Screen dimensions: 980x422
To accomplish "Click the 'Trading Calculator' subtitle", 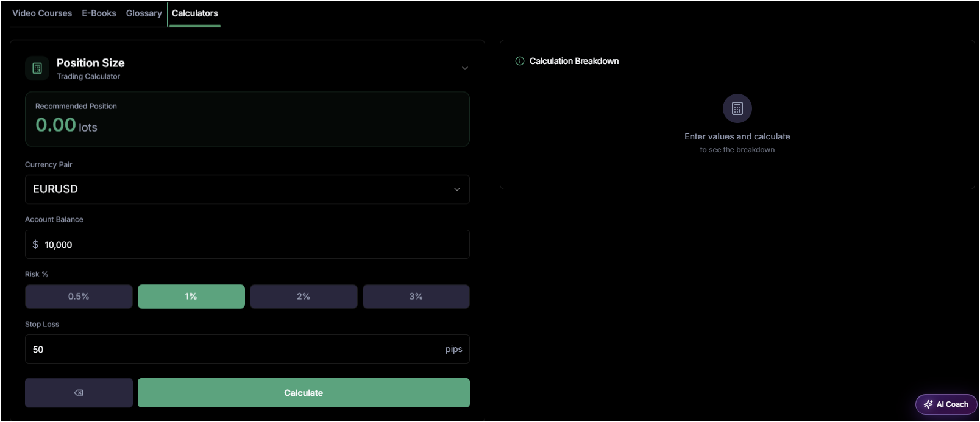I will click(88, 76).
